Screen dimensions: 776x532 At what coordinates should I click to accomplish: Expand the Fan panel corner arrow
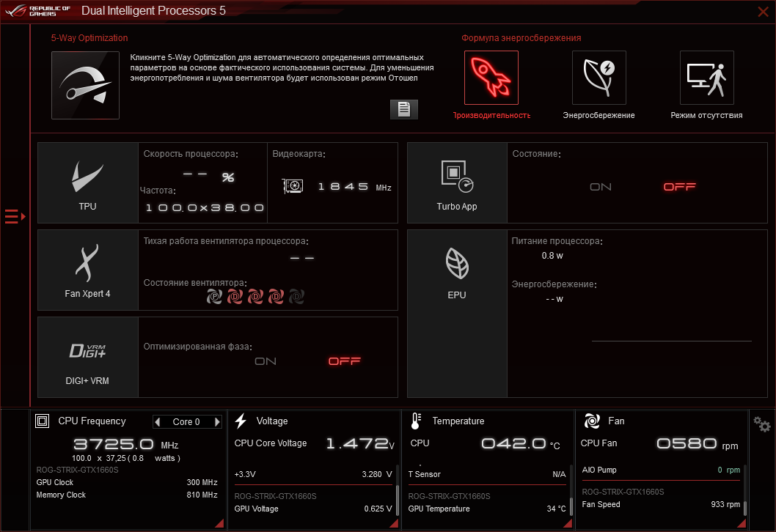tap(742, 524)
